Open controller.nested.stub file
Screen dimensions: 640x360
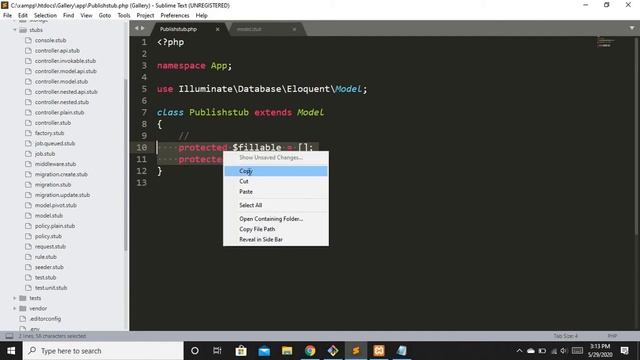(62, 102)
